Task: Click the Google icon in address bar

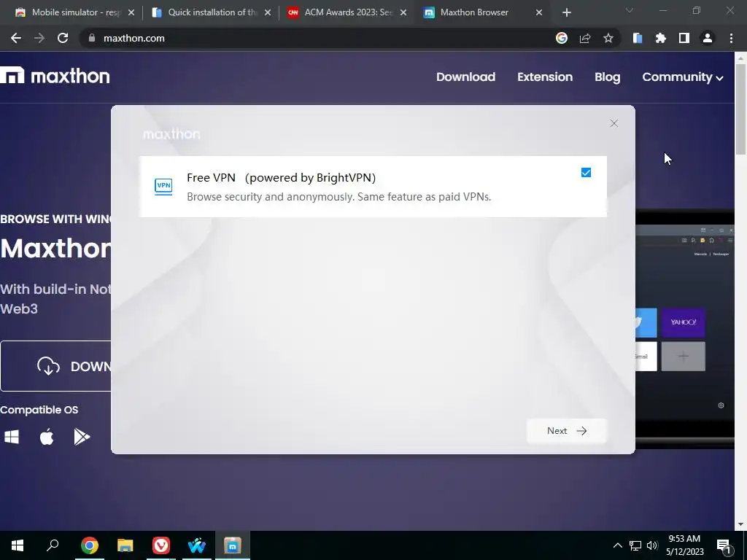Action: (562, 38)
